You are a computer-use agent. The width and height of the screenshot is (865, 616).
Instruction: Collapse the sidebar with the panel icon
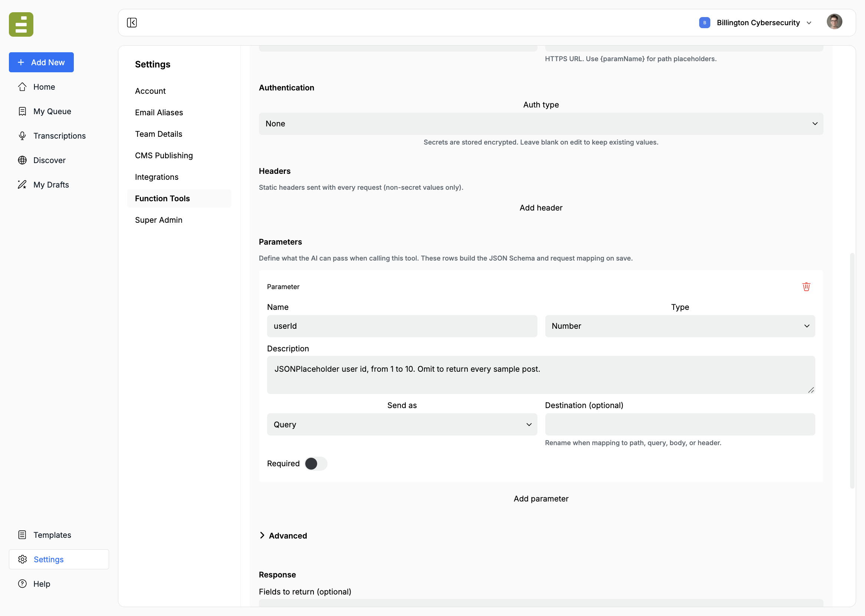[x=132, y=22]
